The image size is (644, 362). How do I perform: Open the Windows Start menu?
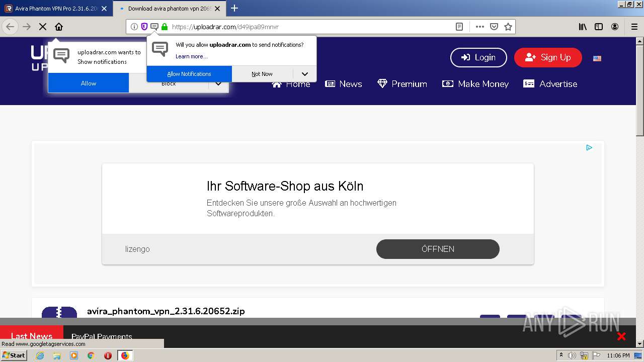[x=14, y=355]
